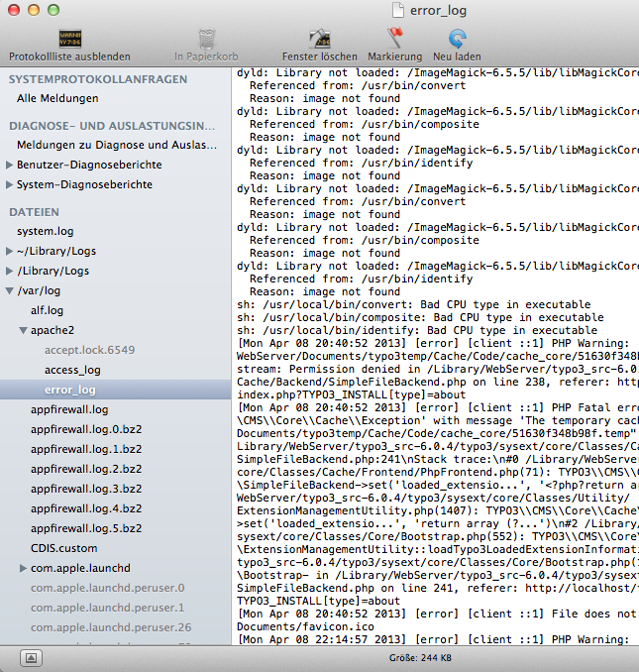Screen dimensions: 639x672
Task: Click log line 'index.php?TYPO3_INSTALL[type]=about'
Action: coord(351,394)
